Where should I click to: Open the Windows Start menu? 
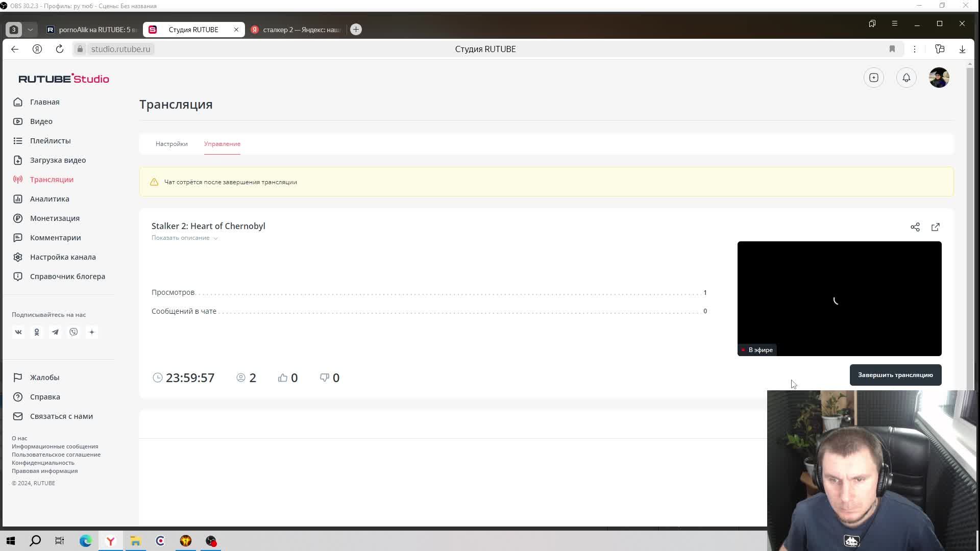(x=11, y=541)
